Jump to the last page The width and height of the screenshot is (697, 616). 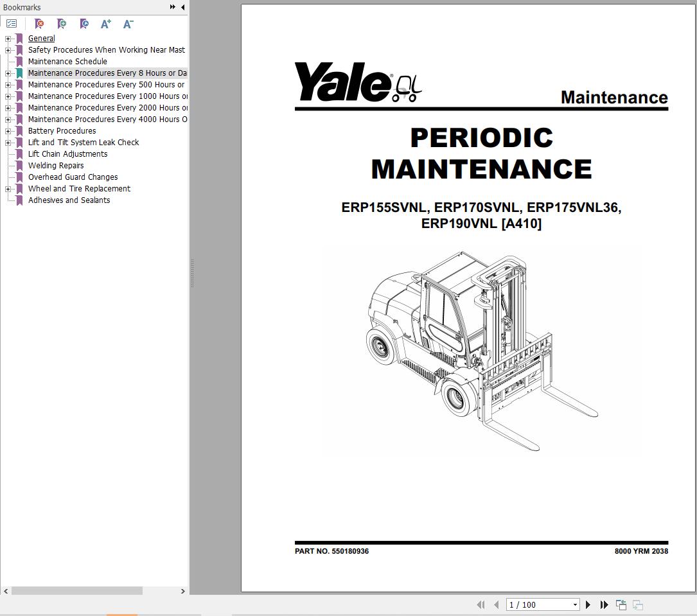point(604,604)
